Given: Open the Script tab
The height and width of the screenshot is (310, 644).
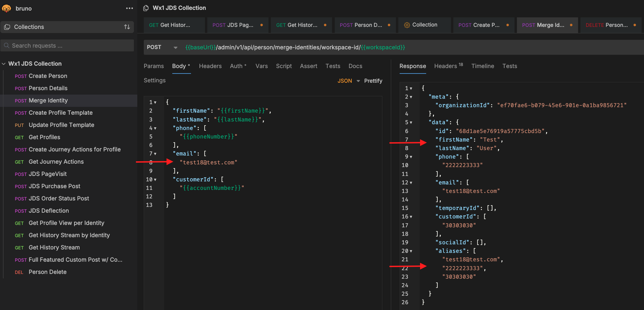Looking at the screenshot, I should 284,66.
